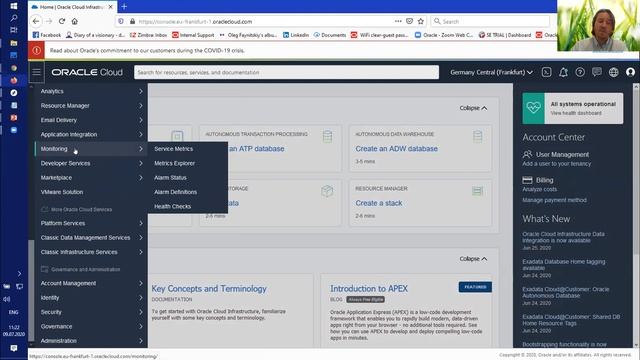The image size is (640, 360).
Task: Click Create a stack link
Action: coord(379,203)
